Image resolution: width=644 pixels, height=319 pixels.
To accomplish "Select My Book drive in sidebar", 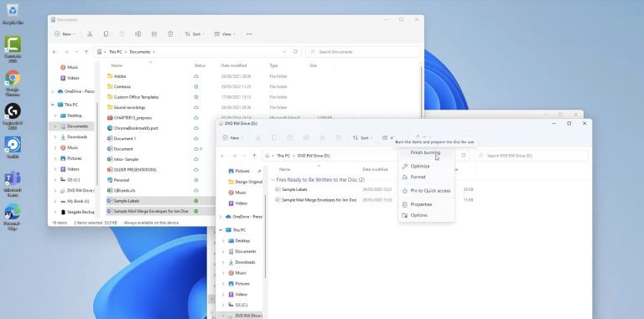I will pos(75,201).
